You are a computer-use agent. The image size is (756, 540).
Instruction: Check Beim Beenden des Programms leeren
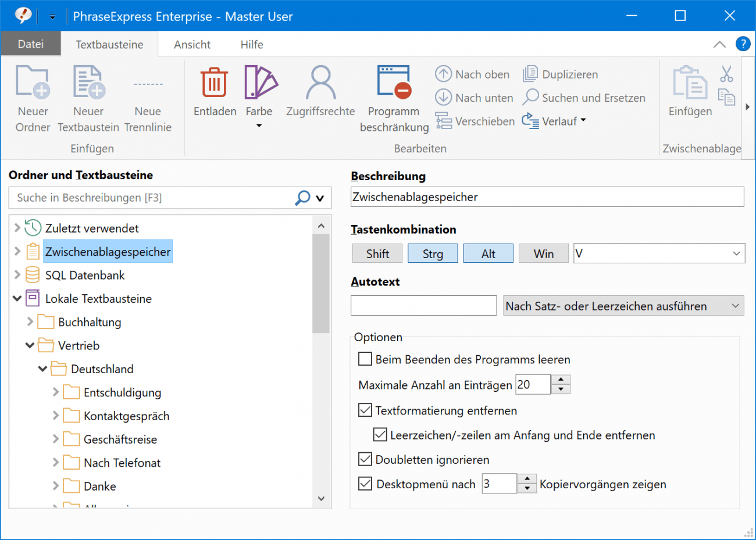tap(365, 359)
